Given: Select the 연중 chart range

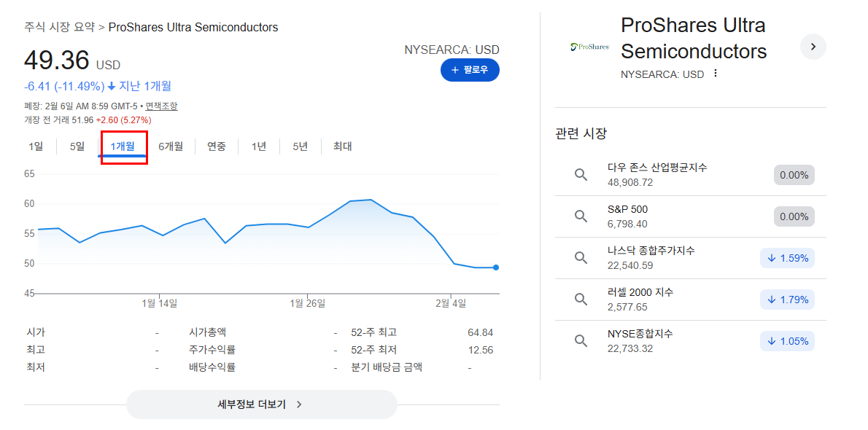Looking at the screenshot, I should click(x=217, y=146).
